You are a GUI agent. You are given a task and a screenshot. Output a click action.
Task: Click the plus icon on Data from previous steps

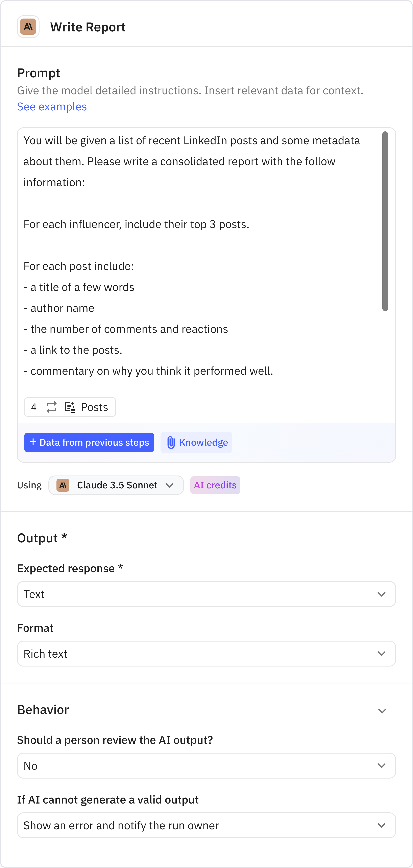(33, 442)
